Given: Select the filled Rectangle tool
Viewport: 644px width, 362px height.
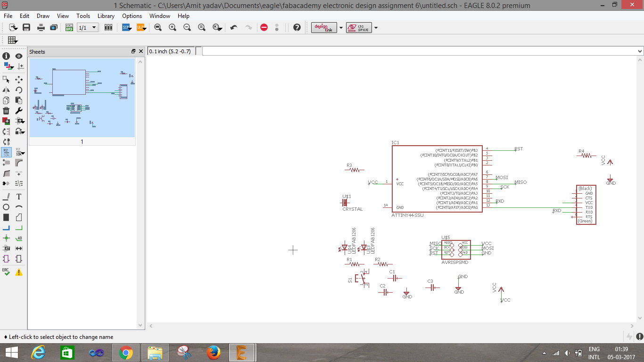Looking at the screenshot, I should point(6,217).
